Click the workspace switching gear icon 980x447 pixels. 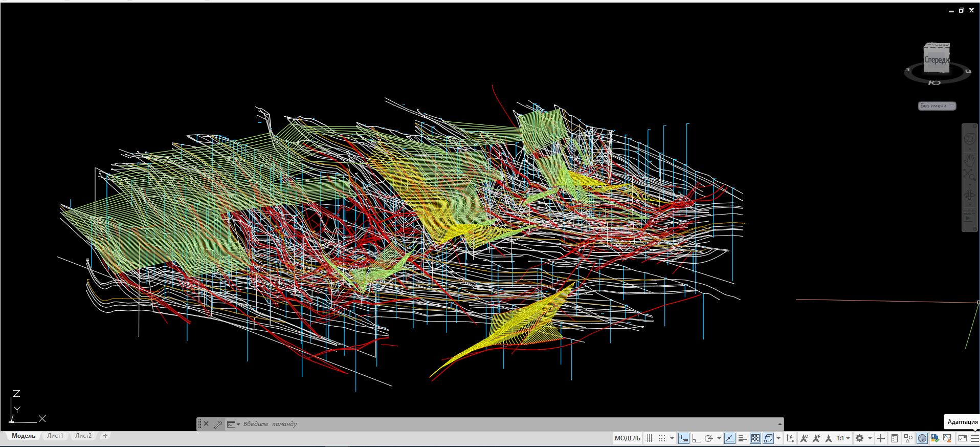(x=860, y=438)
